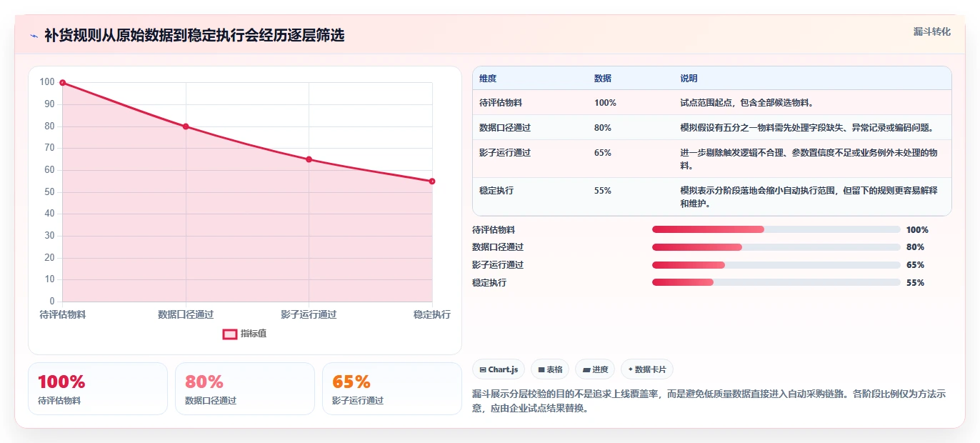Click the 稳定执行 progress bar
This screenshot has height=443, width=980.
[x=776, y=282]
